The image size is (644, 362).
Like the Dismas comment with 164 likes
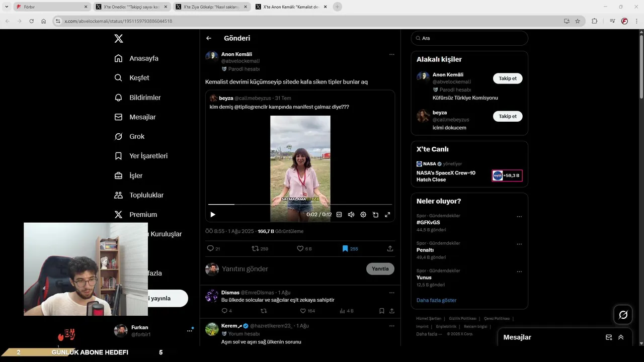(x=307, y=311)
